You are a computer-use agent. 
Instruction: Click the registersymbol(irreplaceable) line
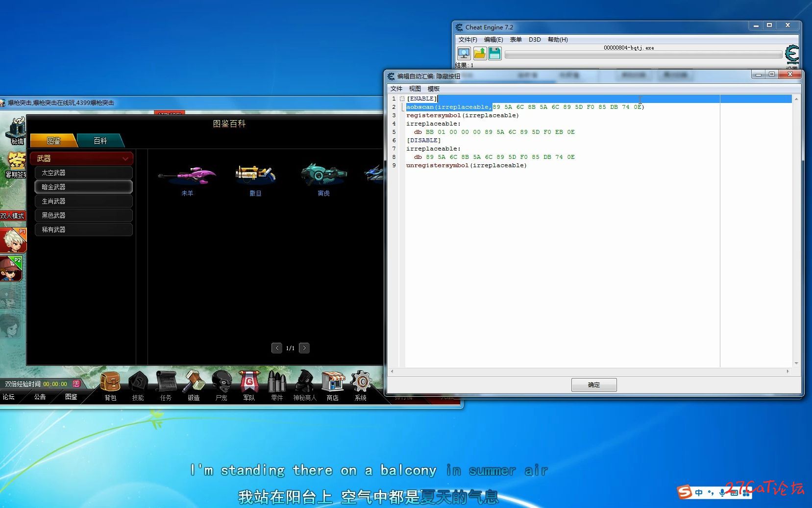pyautogui.click(x=462, y=115)
